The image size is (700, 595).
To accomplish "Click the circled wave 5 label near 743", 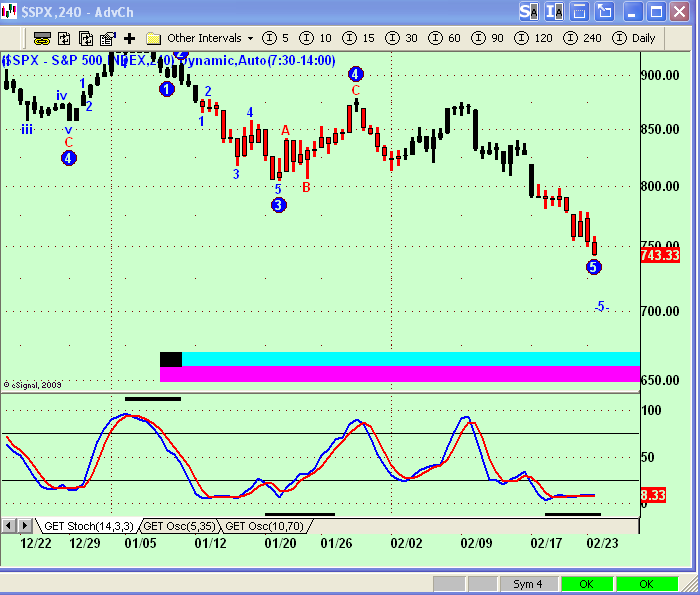I will (593, 267).
